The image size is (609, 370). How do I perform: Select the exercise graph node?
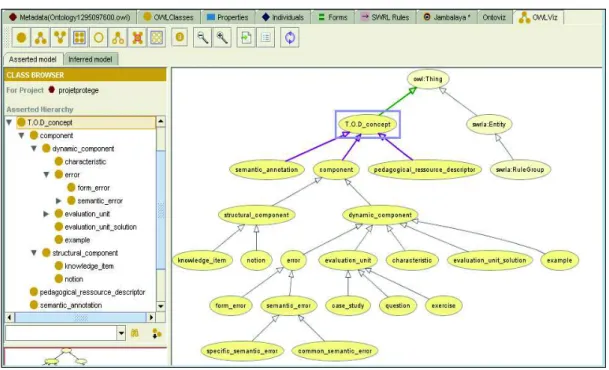pos(444,306)
